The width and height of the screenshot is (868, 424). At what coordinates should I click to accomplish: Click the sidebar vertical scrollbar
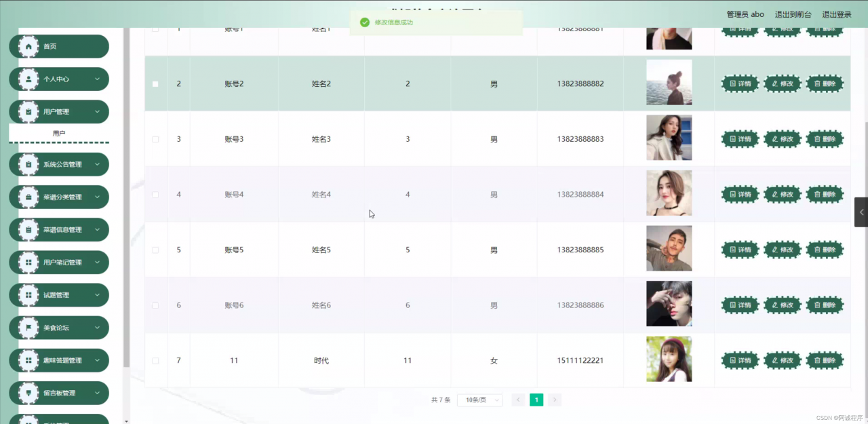click(x=126, y=204)
